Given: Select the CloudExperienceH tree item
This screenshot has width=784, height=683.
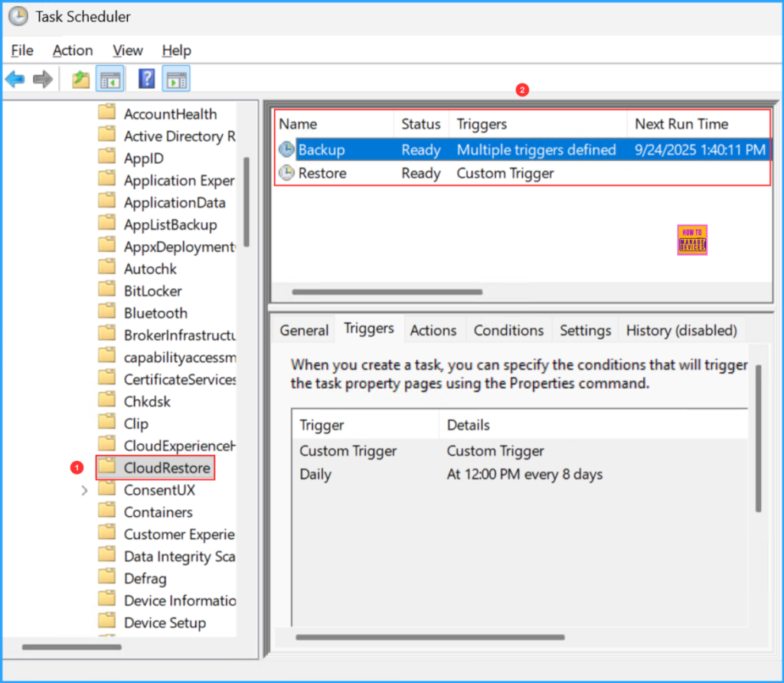Looking at the screenshot, I should 179,446.
